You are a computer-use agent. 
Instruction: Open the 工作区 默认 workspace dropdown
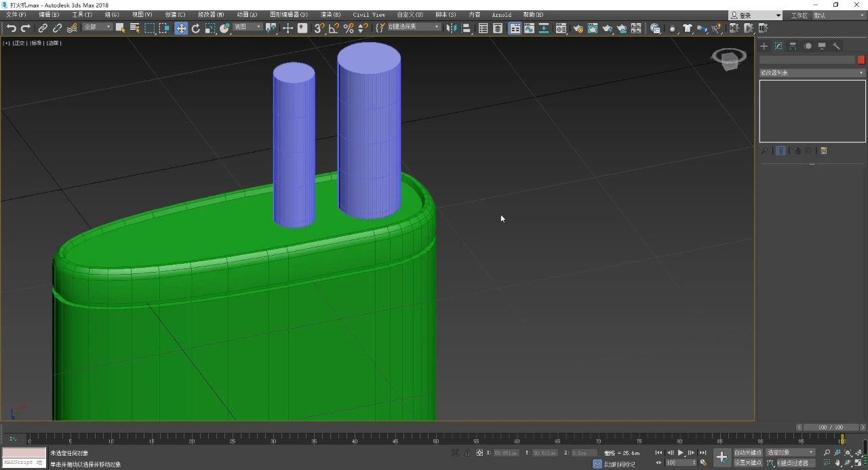pos(838,15)
